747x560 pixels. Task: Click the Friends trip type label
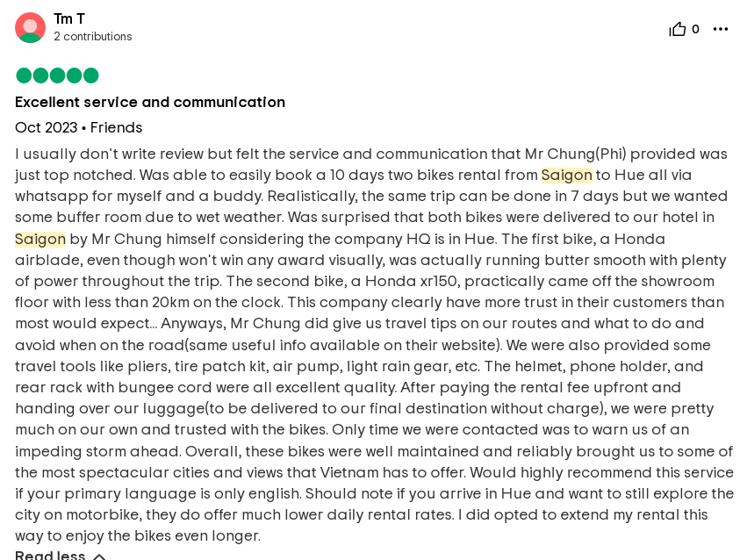[116, 127]
